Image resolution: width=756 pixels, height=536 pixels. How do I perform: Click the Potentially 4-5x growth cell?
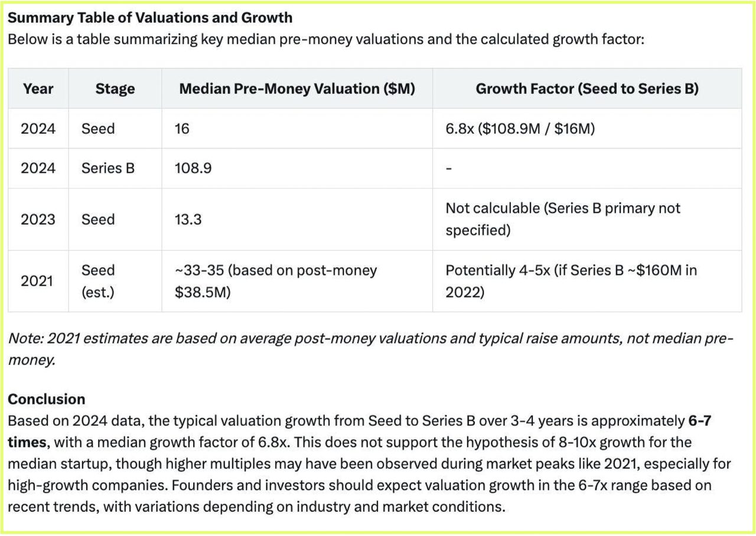pyautogui.click(x=587, y=281)
